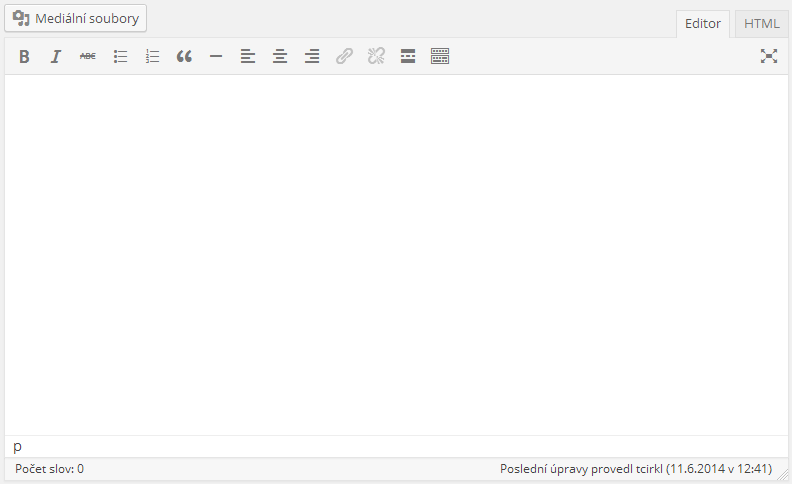Viewport: 792px width, 484px height.
Task: Align text to the left
Action: click(248, 56)
